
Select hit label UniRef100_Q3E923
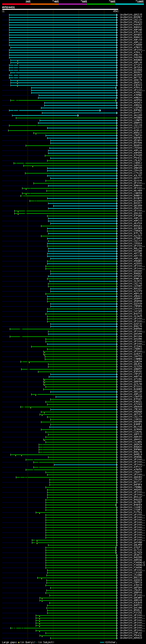131,85
